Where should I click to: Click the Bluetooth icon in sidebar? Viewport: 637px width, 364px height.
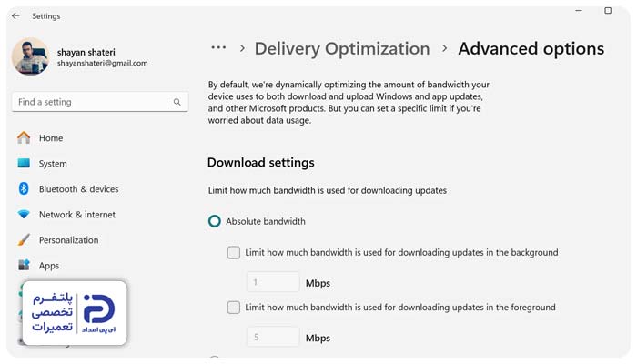tap(24, 188)
